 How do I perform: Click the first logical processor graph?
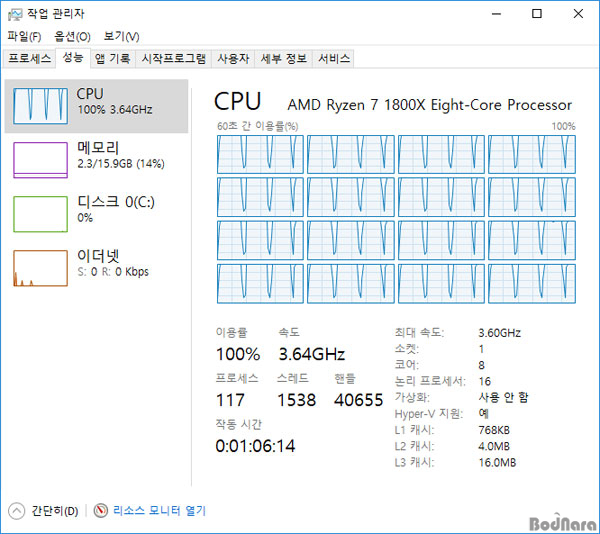(x=260, y=153)
